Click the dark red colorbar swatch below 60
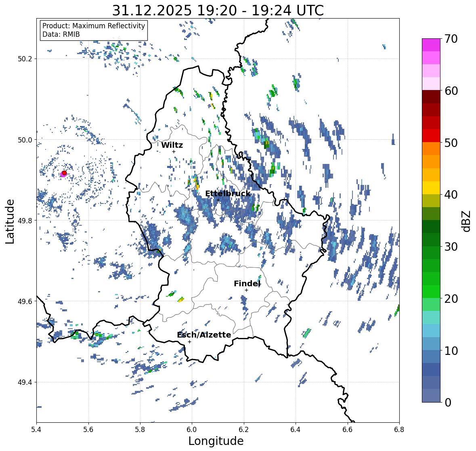 pos(431,97)
